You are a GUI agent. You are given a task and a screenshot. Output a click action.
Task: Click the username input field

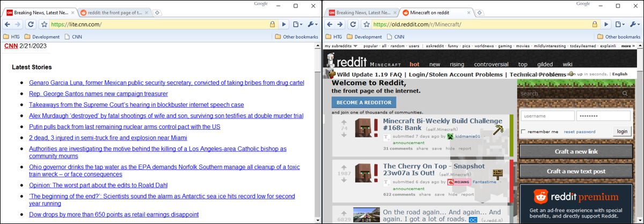point(547,116)
